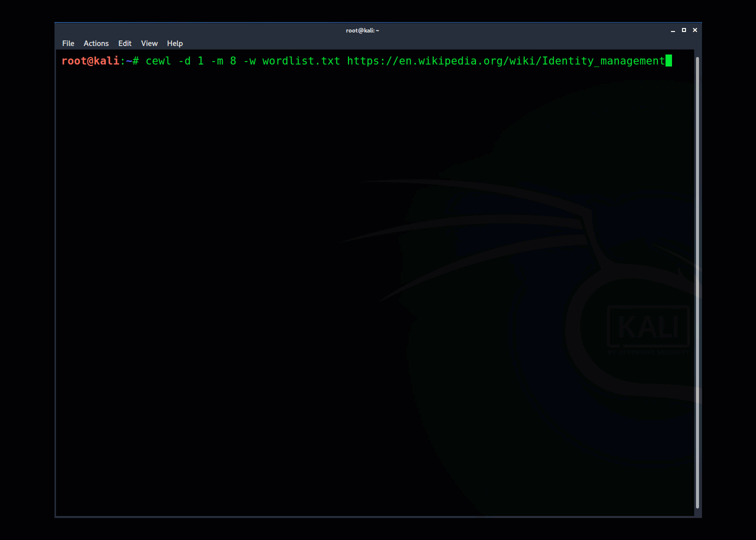Screen dimensions: 756x540
Task: Place cursor on the -w flag
Action: (249, 61)
